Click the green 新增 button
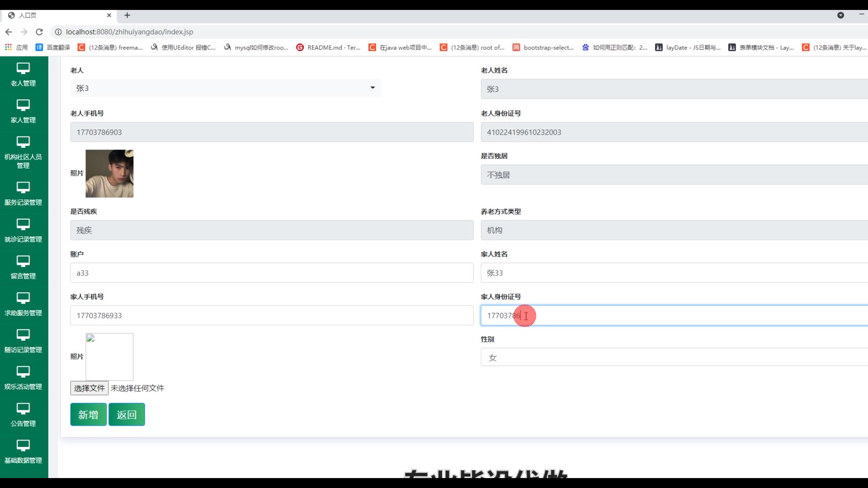The height and width of the screenshot is (488, 868). [88, 414]
